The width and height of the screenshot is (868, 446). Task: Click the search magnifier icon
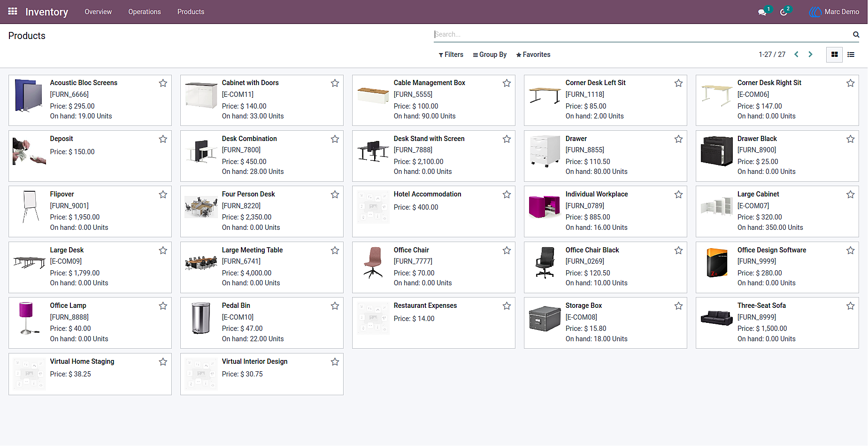point(856,34)
